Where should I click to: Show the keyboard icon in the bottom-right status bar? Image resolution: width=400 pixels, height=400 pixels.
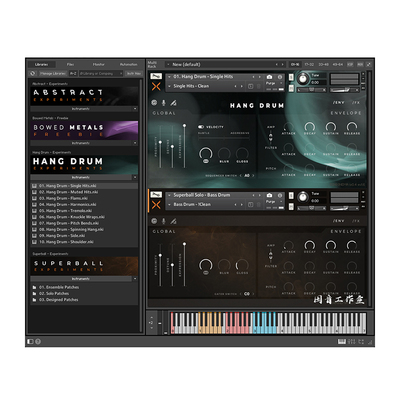click(x=342, y=341)
